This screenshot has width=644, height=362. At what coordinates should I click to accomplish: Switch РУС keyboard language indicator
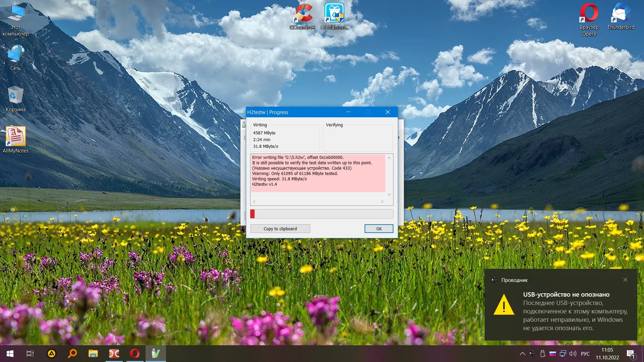[585, 354]
